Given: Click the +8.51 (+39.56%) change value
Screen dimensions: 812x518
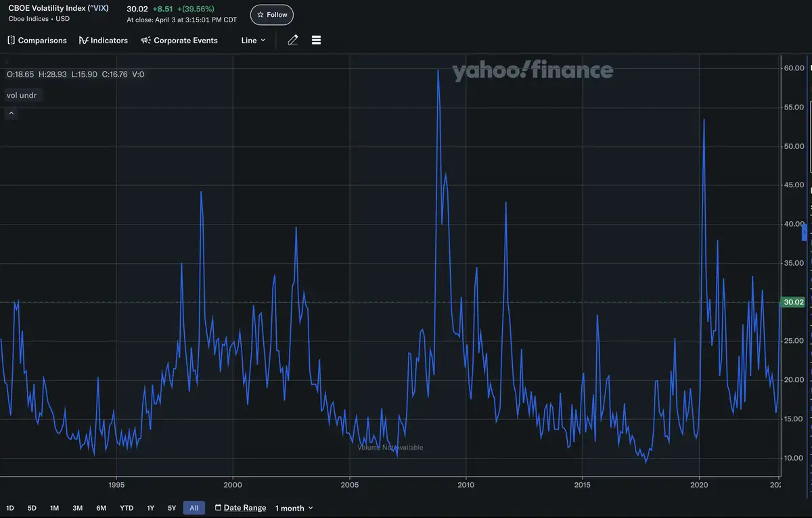Looking at the screenshot, I should point(183,9).
